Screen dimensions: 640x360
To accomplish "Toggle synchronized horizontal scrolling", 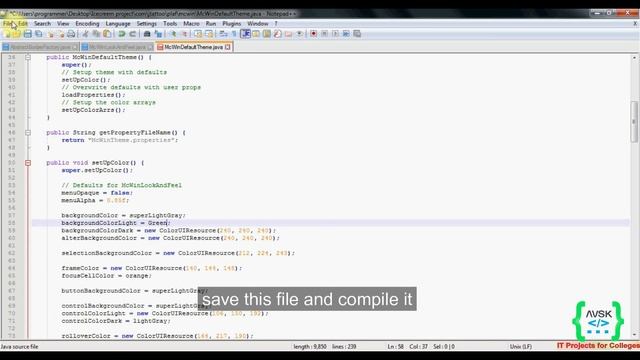I will click(209, 34).
